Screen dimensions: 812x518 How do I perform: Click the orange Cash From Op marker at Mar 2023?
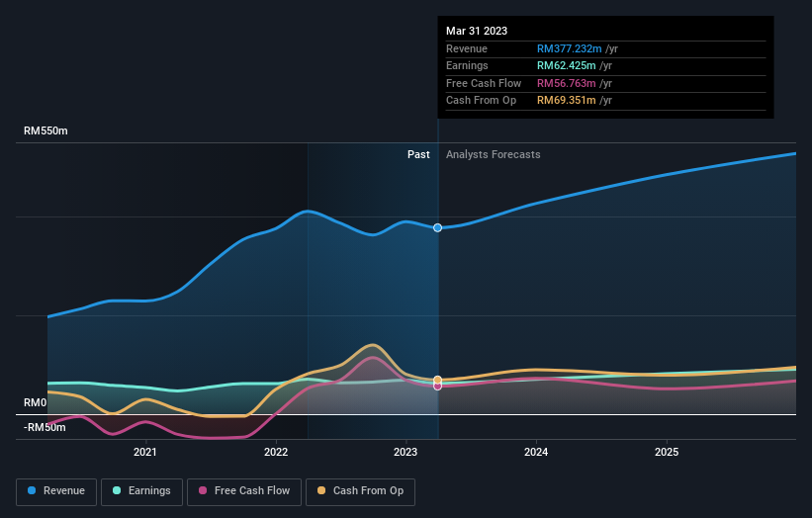(x=437, y=380)
